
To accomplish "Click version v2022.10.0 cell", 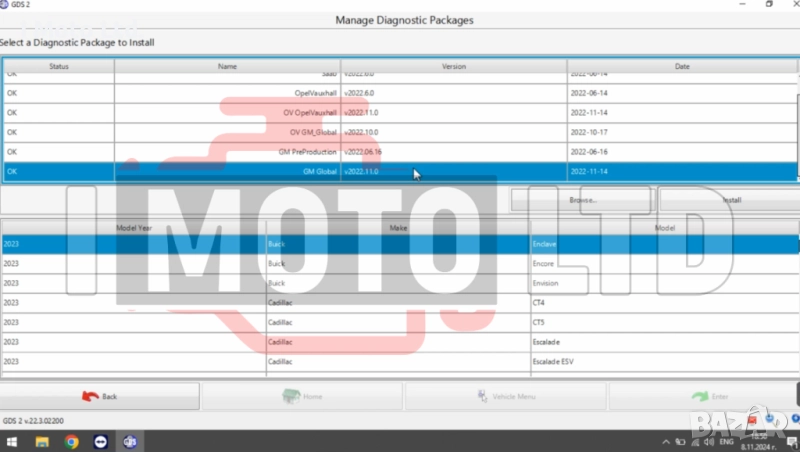I will [x=454, y=132].
